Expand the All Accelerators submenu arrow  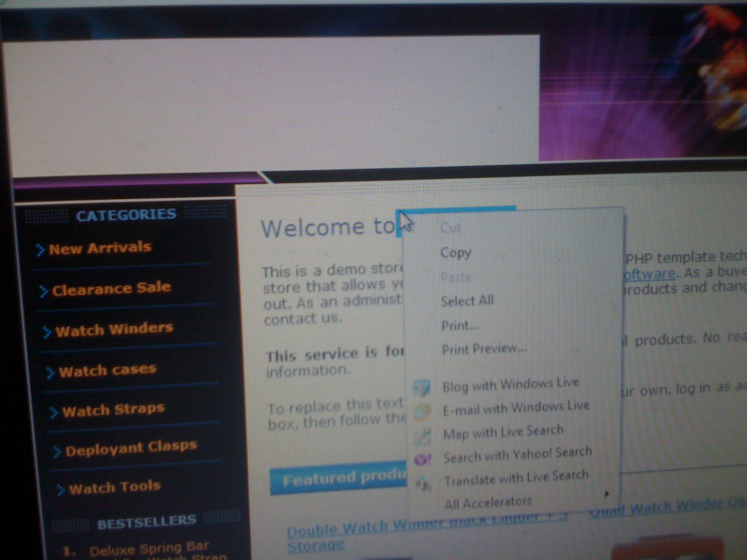pyautogui.click(x=606, y=494)
